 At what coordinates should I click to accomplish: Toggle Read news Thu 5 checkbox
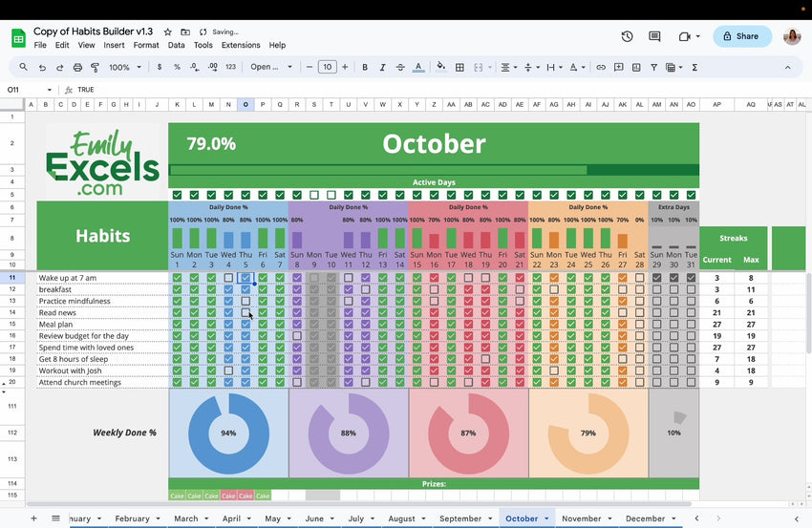point(246,312)
